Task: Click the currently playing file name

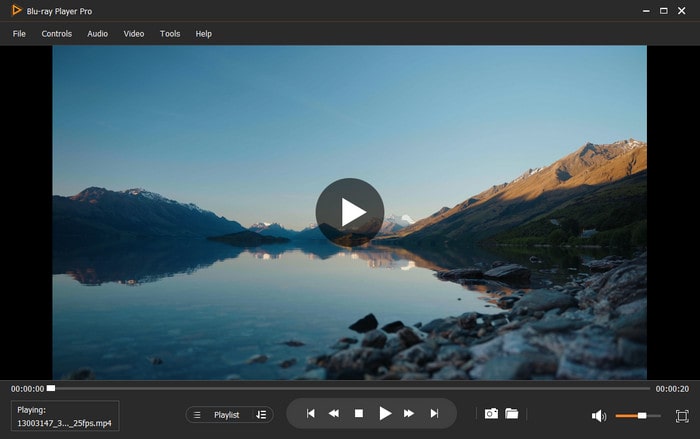Action: tap(65, 424)
